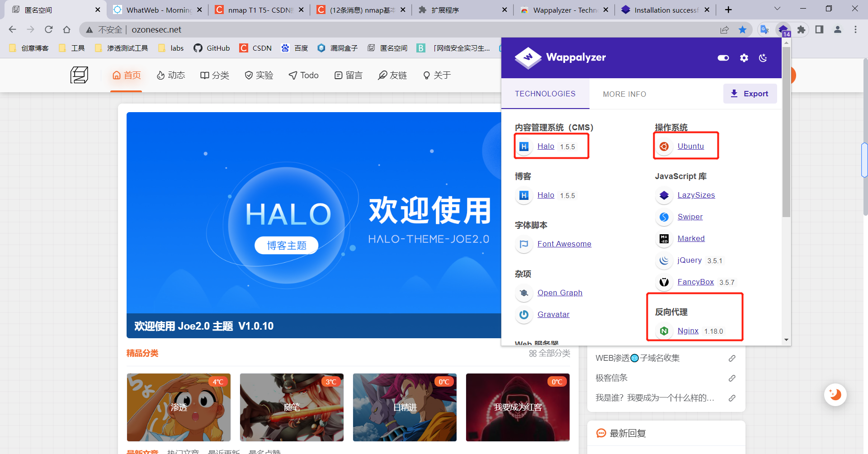
Task: Open the WEB渗透子域名收集 article
Action: click(x=637, y=358)
